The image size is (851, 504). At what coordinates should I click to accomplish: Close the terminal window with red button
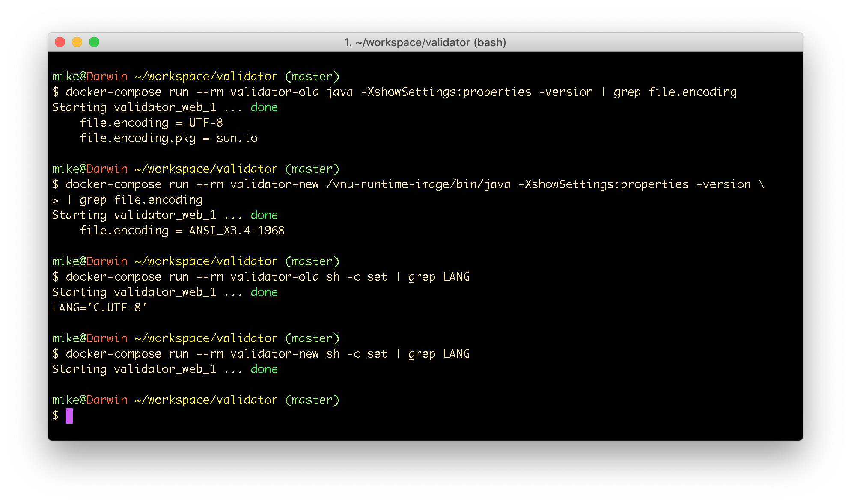pos(60,42)
